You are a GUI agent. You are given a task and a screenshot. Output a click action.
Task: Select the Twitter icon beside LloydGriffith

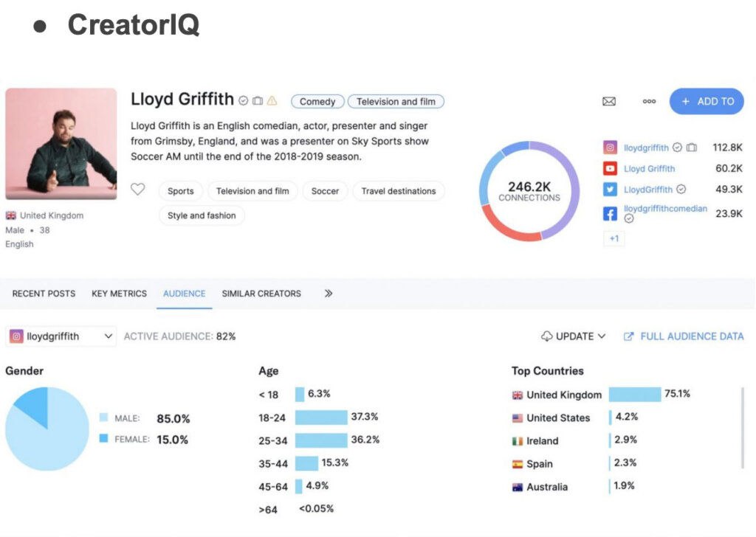click(611, 190)
